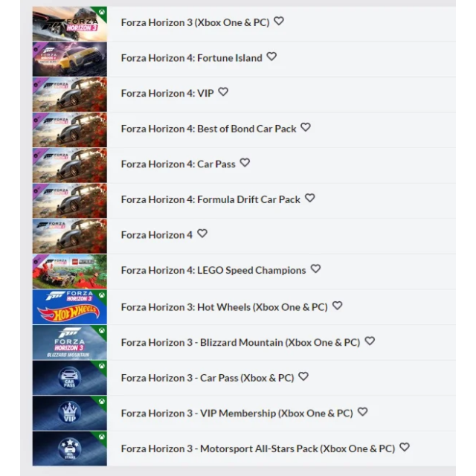Add Forza Horizon 4: VIP to wishlist
Screen dimensions: 476x476
click(223, 91)
